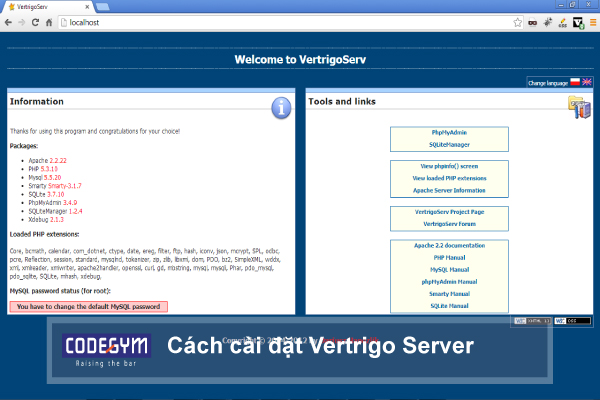This screenshot has width=600, height=400.
Task: Open View phpinfo() screen link
Action: point(449,166)
